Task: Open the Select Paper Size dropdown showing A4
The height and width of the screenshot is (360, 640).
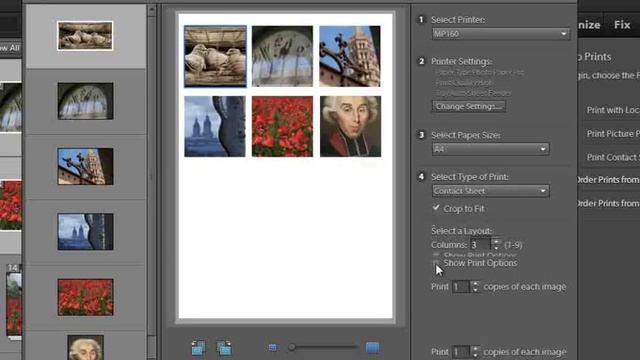Action: point(491,149)
